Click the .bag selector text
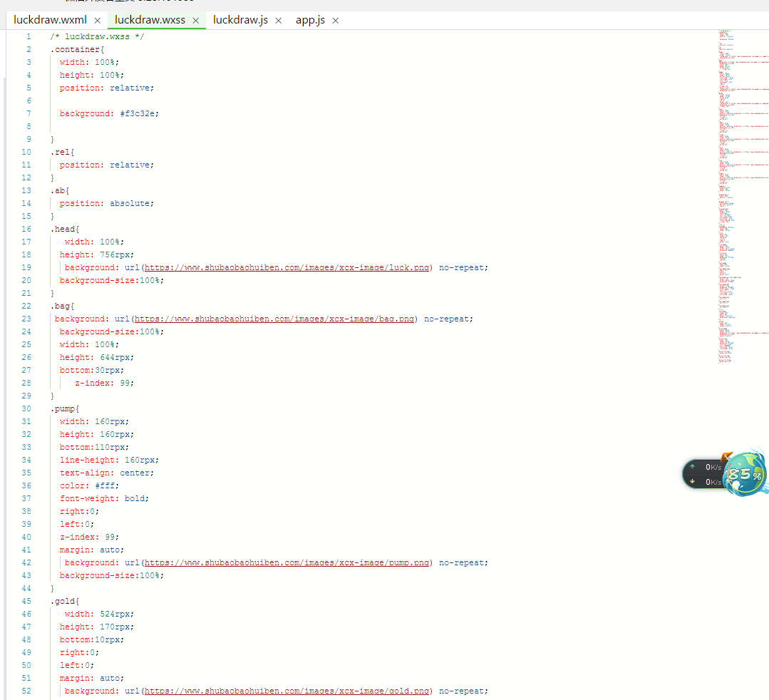The width and height of the screenshot is (769, 700). point(62,306)
